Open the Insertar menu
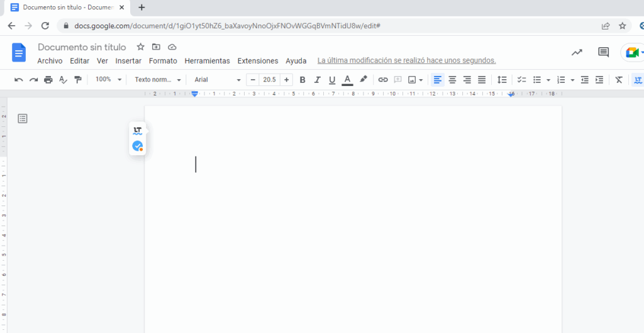Viewport: 644px width, 333px height. tap(128, 61)
